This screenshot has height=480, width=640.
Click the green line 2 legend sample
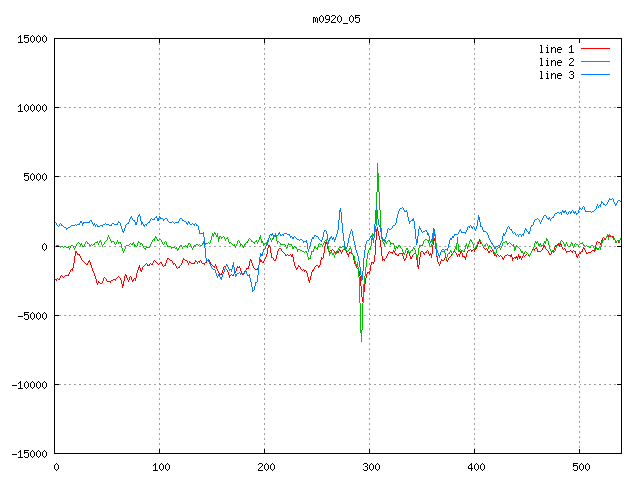tap(596, 62)
